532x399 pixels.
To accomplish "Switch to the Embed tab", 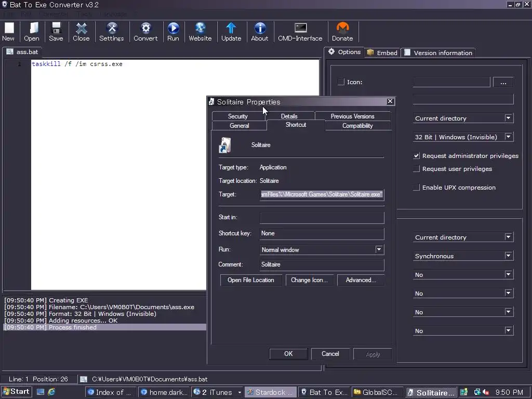I will pyautogui.click(x=382, y=52).
